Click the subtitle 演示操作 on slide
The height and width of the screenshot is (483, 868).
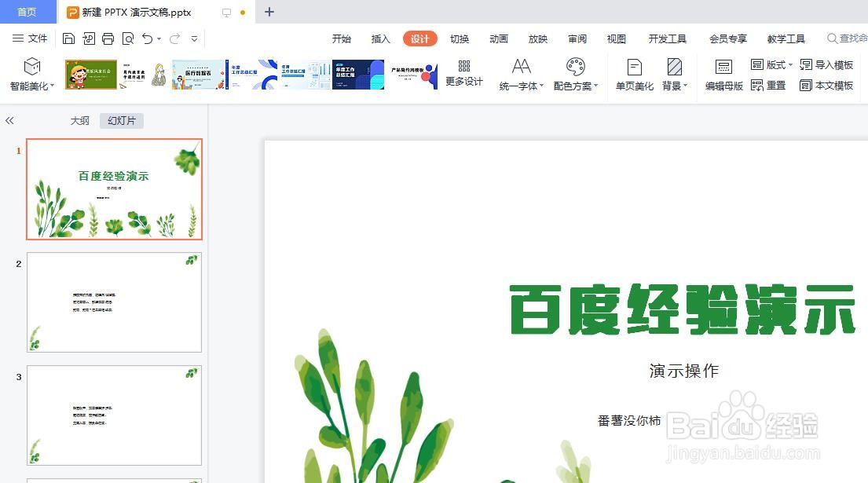(683, 371)
